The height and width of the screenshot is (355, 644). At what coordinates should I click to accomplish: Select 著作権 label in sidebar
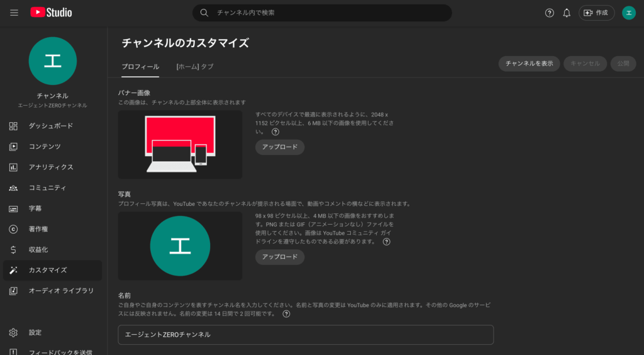pos(38,229)
